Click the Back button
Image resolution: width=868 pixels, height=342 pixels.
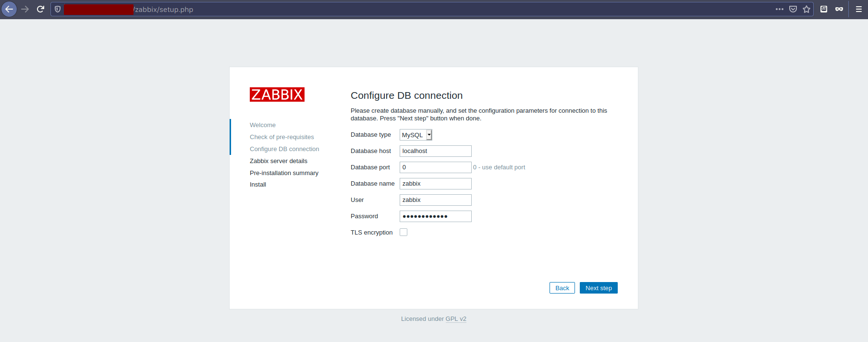562,288
